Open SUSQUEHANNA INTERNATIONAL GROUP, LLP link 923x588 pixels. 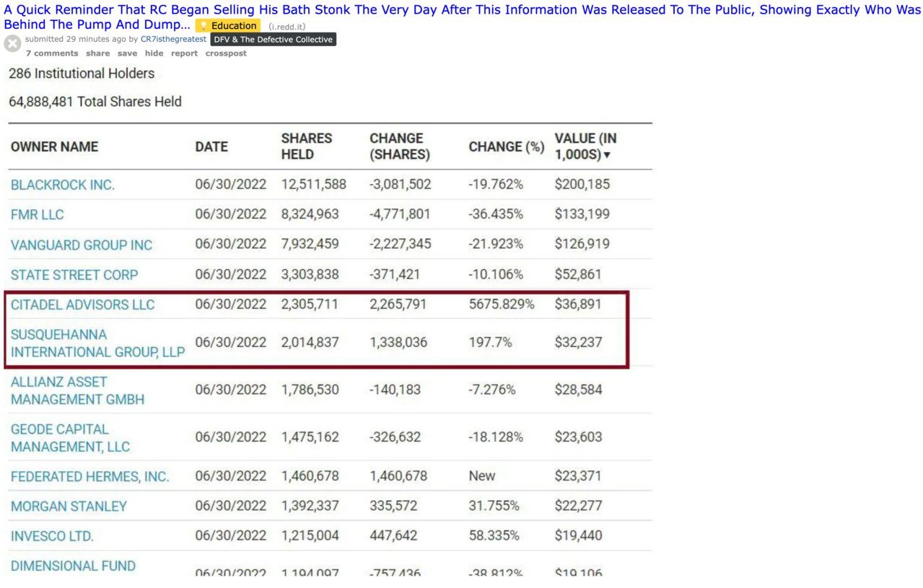pyautogui.click(x=97, y=343)
